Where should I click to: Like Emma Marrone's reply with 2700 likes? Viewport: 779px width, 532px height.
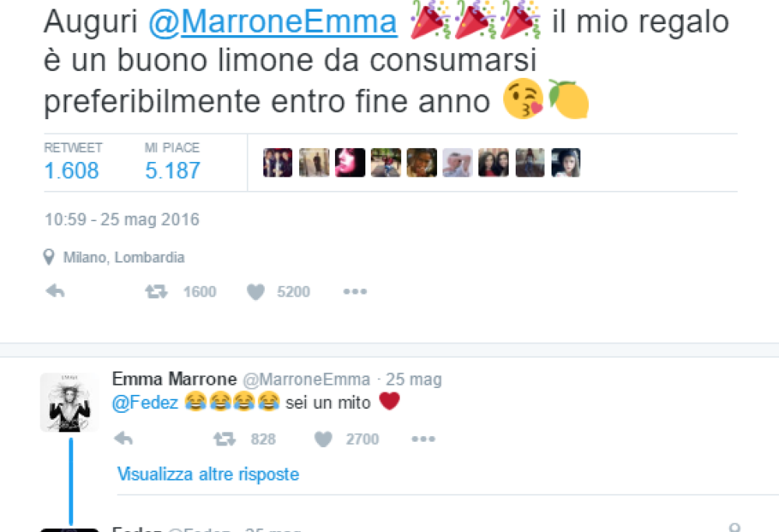point(323,439)
